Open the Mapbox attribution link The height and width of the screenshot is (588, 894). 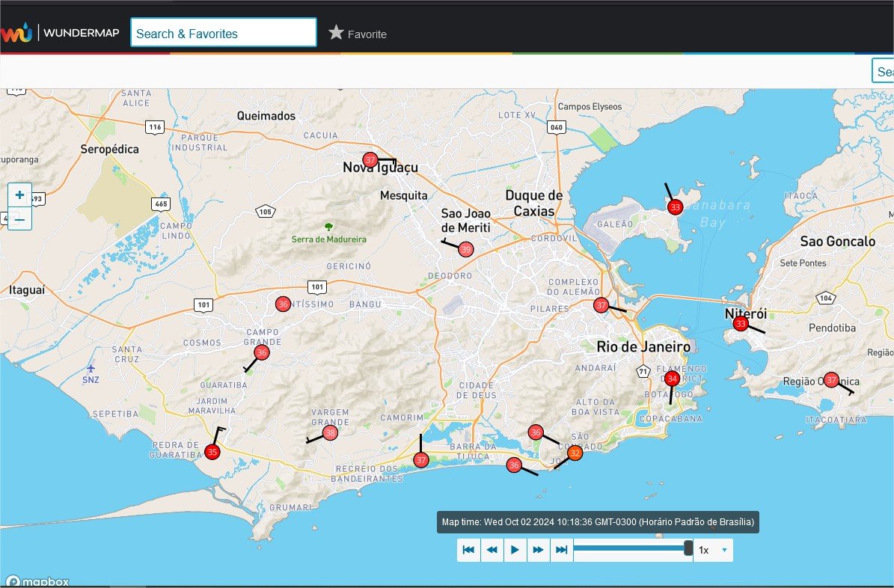point(37,581)
